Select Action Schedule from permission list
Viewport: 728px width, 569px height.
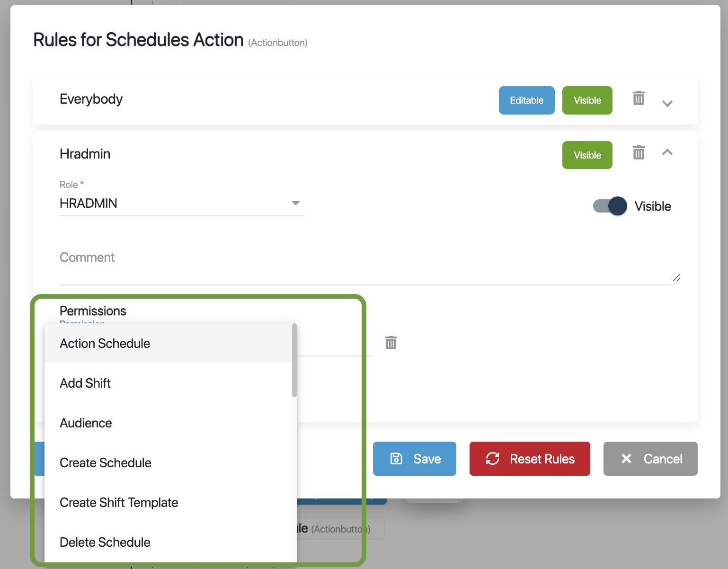[x=105, y=344]
